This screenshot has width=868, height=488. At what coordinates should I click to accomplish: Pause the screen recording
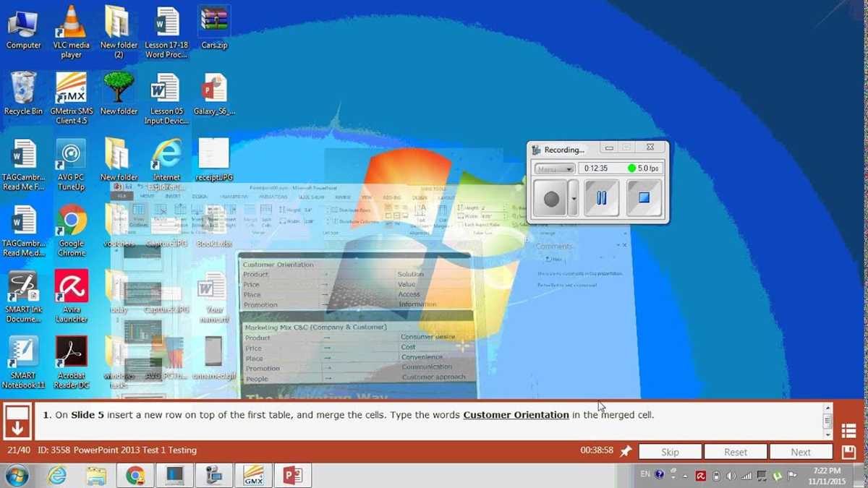coord(601,198)
